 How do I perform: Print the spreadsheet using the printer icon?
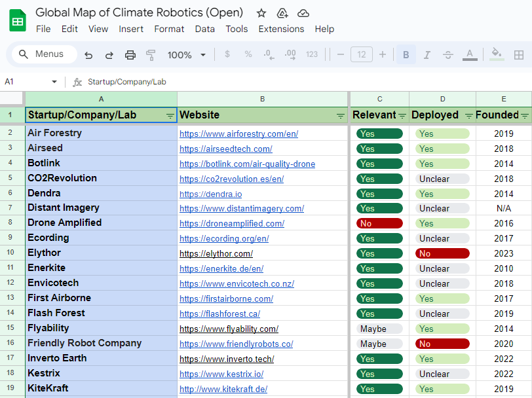click(x=130, y=54)
